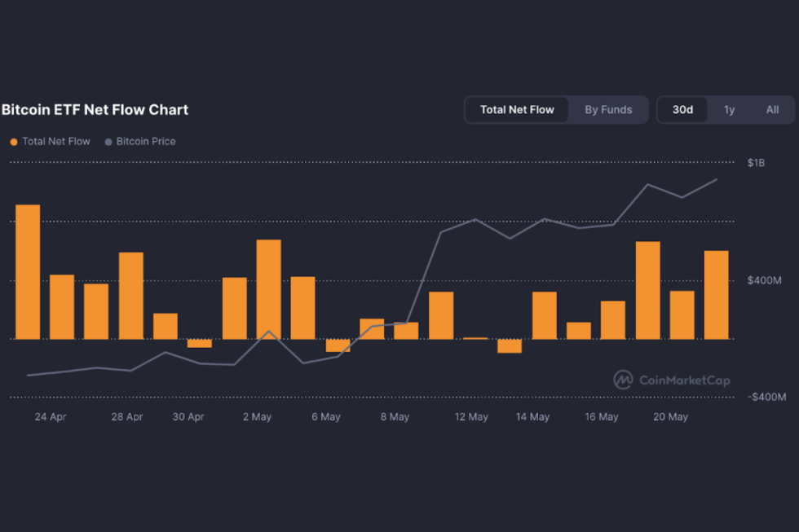This screenshot has width=799, height=532.
Task: Select the 30d time range
Action: (682, 110)
